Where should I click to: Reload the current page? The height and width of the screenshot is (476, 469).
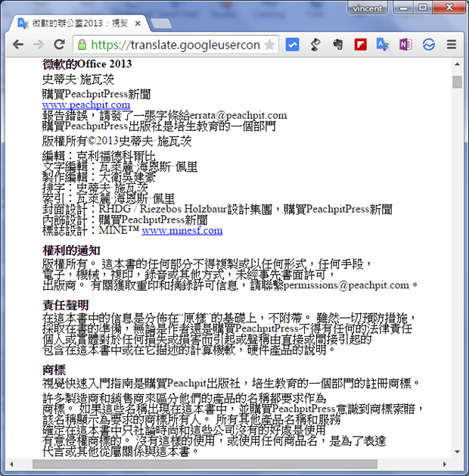point(59,45)
